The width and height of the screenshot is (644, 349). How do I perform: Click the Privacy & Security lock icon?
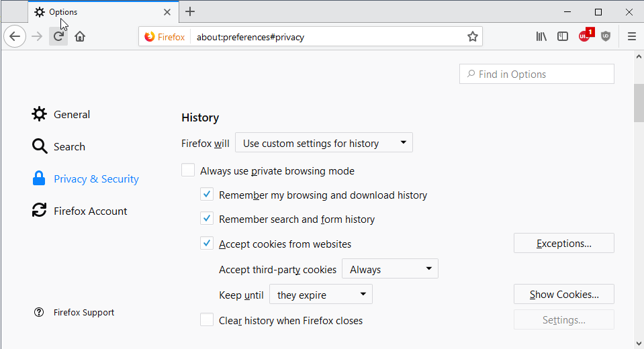tap(38, 179)
